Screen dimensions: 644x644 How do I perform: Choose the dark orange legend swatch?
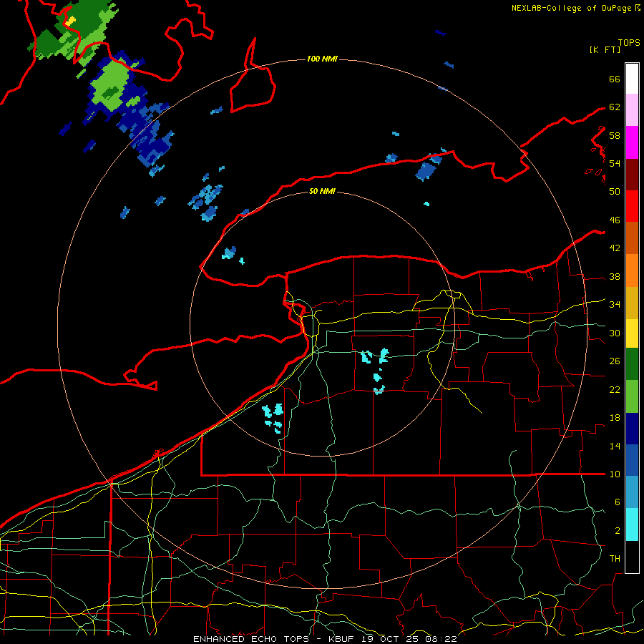(x=632, y=238)
